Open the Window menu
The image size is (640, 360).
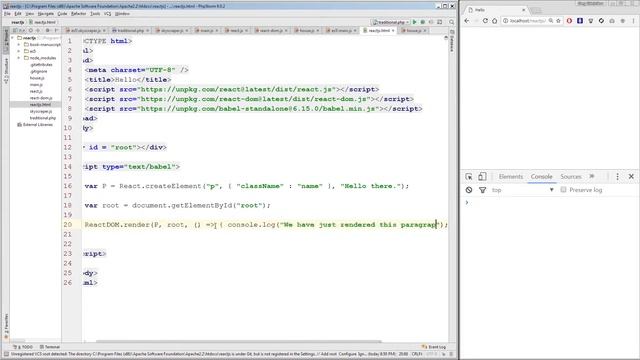point(122,14)
